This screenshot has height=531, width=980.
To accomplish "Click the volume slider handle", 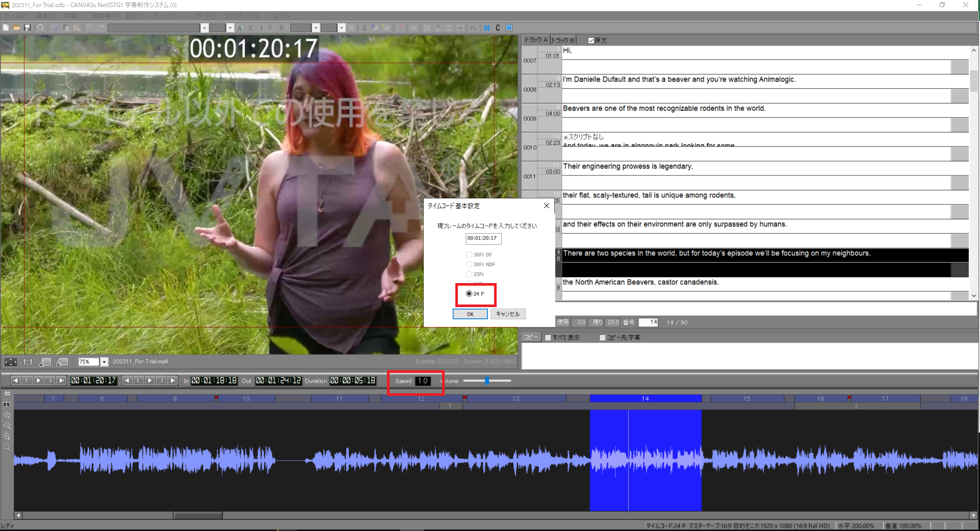I will tap(487, 381).
